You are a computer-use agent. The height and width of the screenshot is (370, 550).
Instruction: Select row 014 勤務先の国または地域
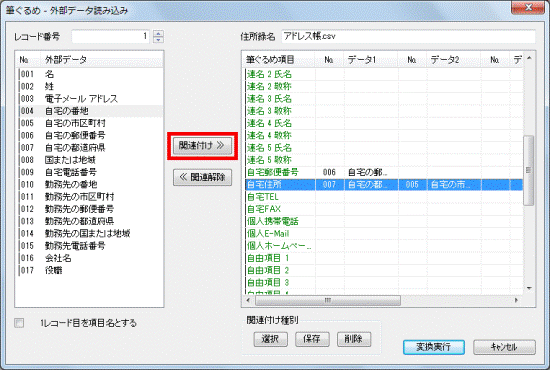coord(89,234)
